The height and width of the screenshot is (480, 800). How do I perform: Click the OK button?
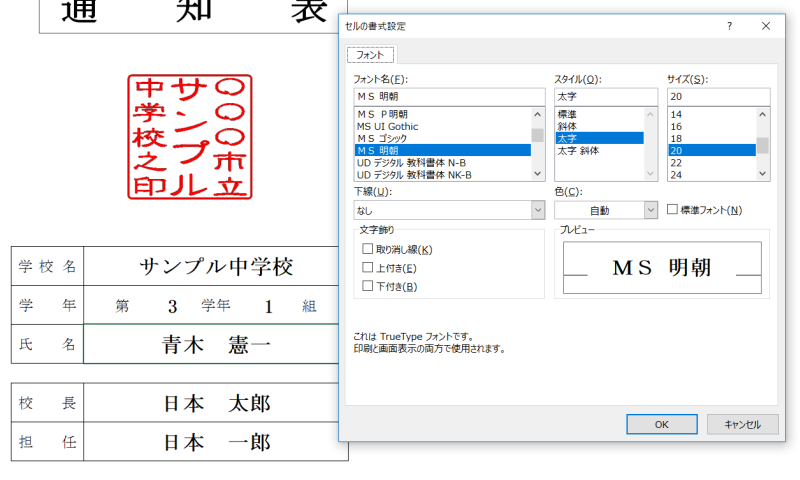662,424
